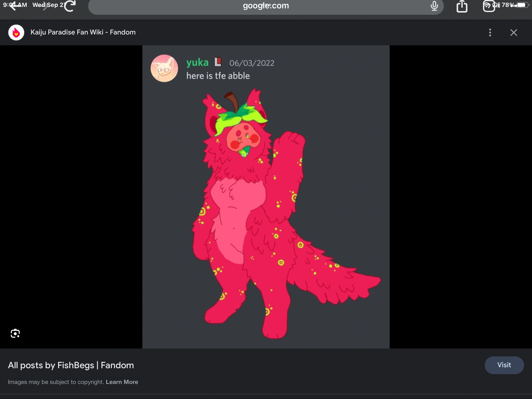Open All posts by FishBegs result
The width and height of the screenshot is (532, 399).
[71, 365]
